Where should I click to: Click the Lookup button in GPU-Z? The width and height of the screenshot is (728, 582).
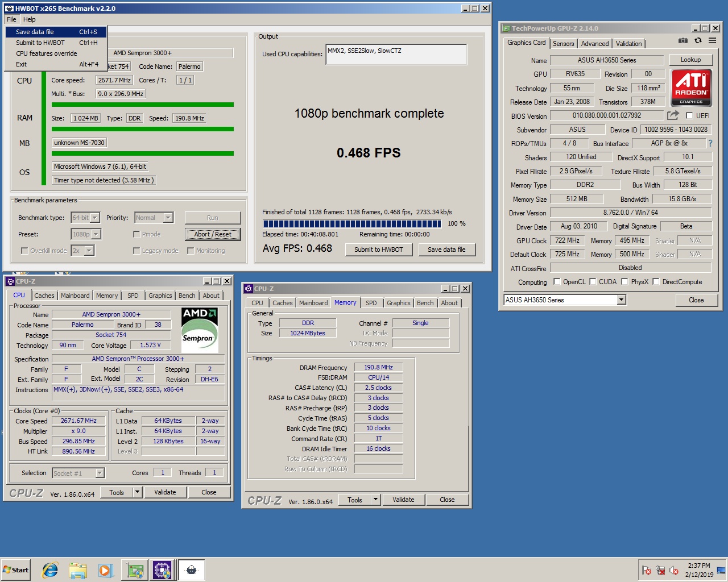(690, 60)
